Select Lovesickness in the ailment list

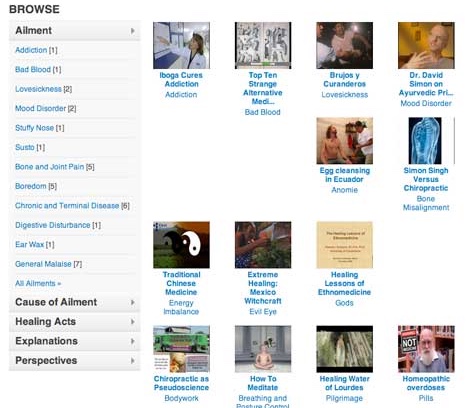(x=38, y=89)
